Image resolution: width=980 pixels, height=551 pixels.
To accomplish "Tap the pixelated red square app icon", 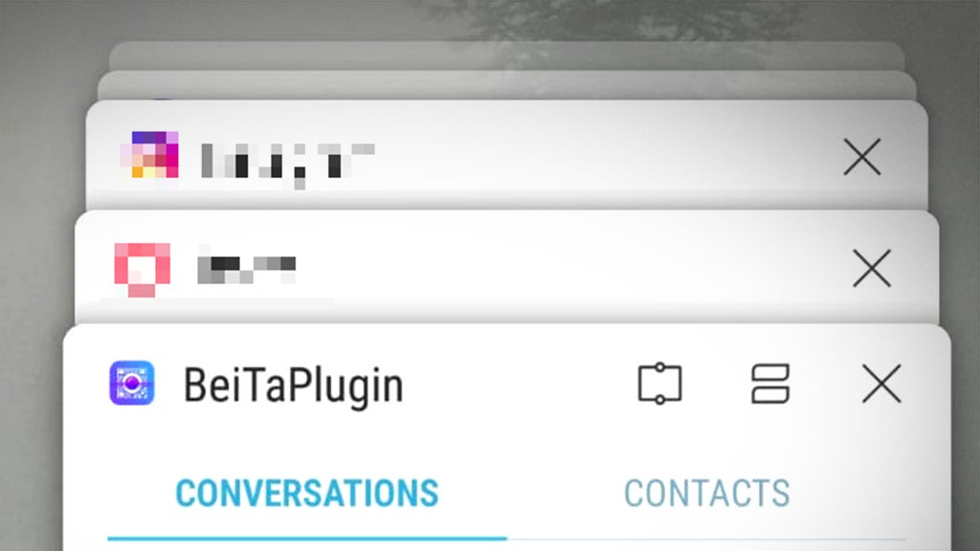I will tap(143, 269).
